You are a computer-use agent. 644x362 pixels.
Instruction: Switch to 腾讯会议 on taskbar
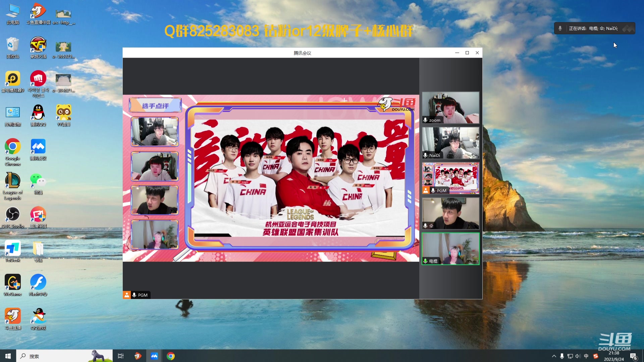[x=154, y=356]
